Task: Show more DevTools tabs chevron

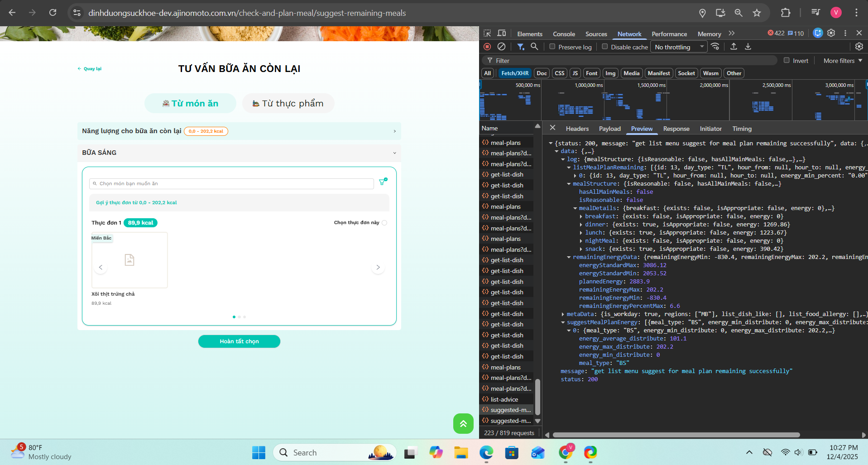Action: pos(732,34)
